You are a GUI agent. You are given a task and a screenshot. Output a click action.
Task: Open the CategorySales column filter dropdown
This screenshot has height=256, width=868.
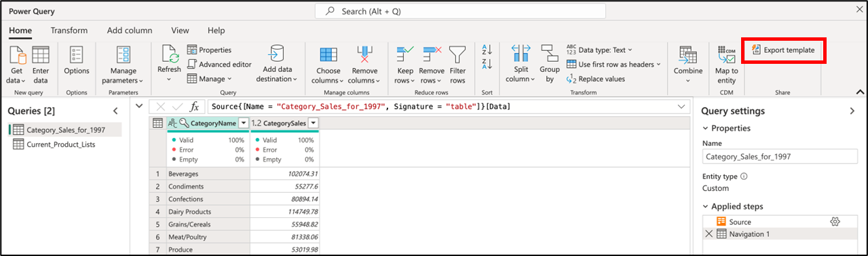(313, 123)
